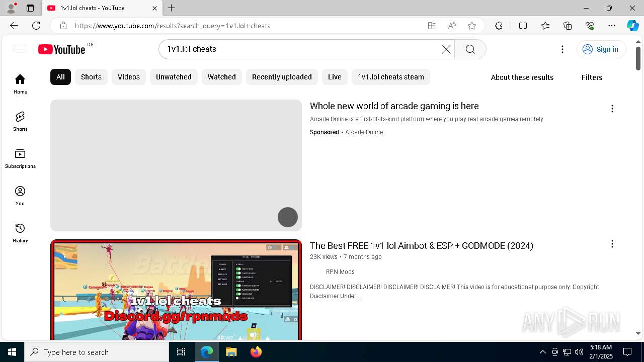Open Task View on the taskbar

coord(181,352)
